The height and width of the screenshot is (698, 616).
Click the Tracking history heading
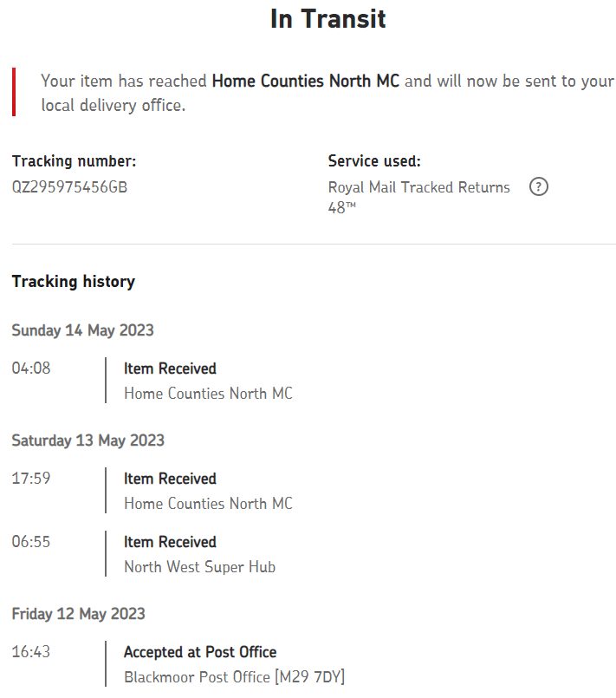coord(74,281)
